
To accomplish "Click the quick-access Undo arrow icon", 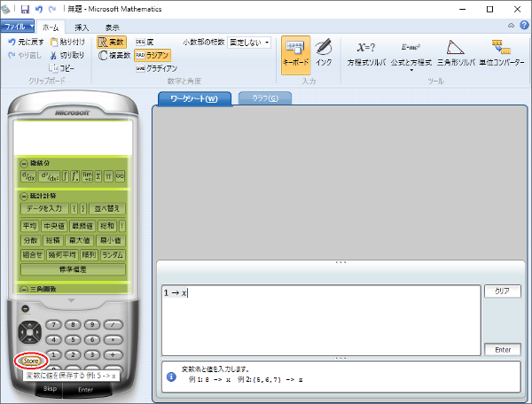I will pyautogui.click(x=39, y=9).
